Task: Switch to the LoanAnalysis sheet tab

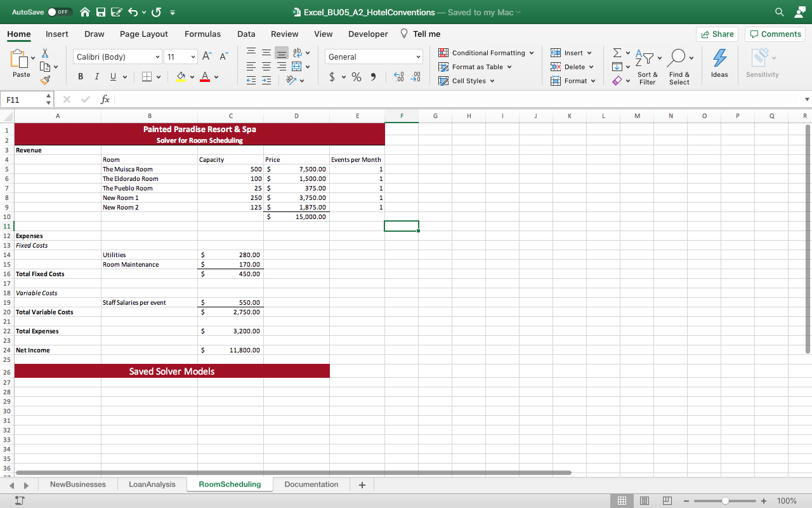Action: (x=152, y=485)
